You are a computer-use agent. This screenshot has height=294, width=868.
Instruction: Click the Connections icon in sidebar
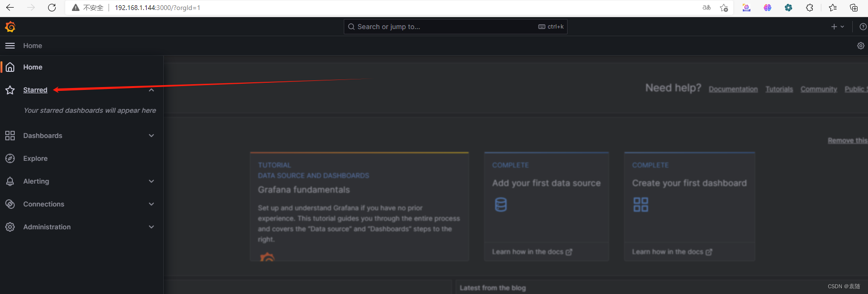10,204
